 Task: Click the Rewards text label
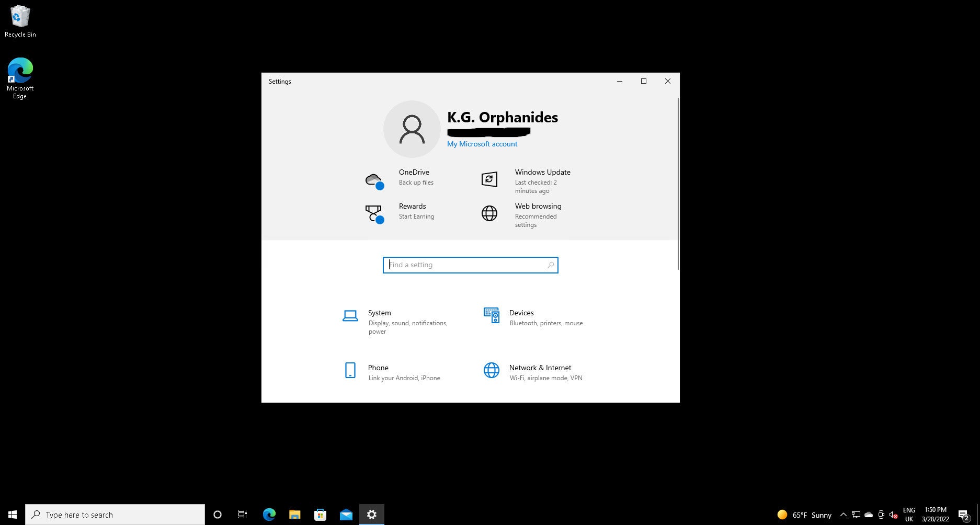(412, 206)
